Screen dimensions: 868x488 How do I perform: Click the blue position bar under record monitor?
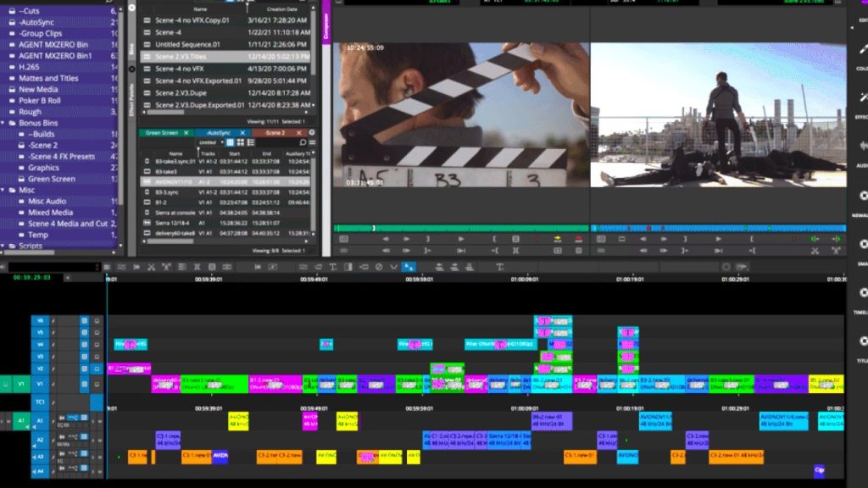(721, 228)
